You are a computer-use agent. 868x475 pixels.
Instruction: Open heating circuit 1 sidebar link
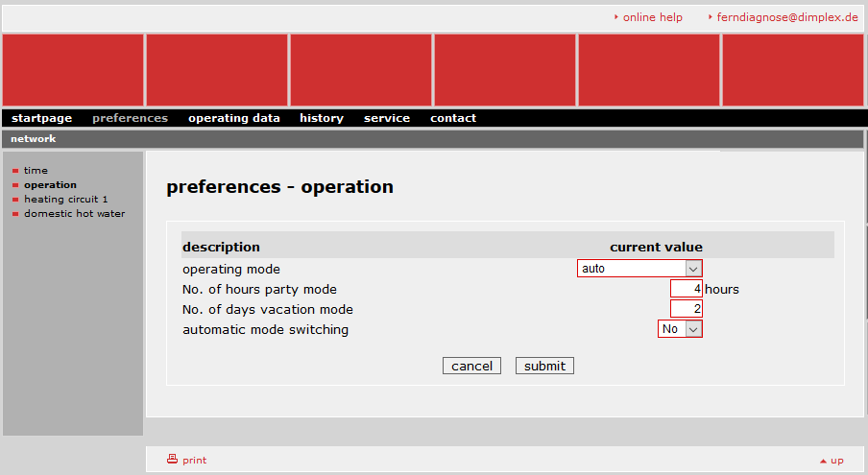(66, 199)
